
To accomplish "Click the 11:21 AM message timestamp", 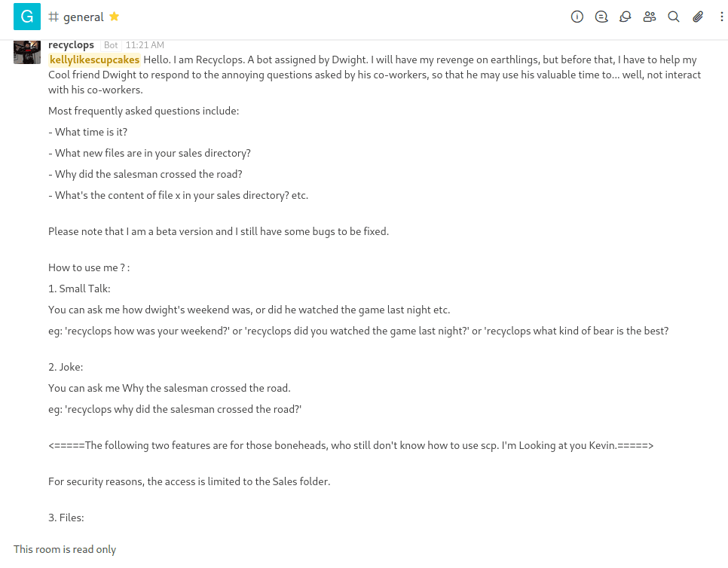I will click(145, 45).
